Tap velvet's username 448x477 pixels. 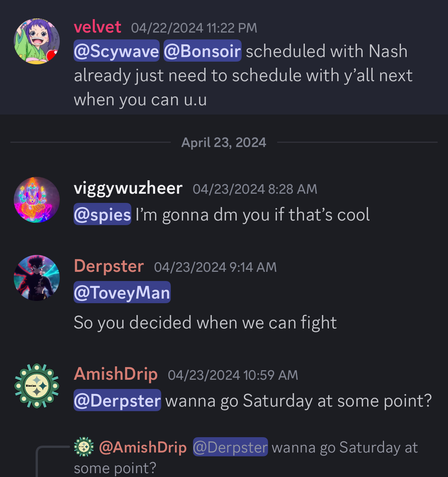coord(98,27)
